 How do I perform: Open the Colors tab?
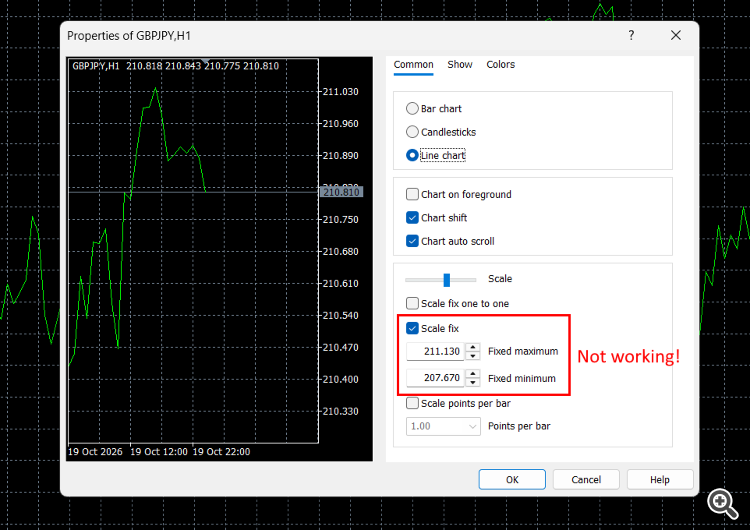click(x=500, y=65)
